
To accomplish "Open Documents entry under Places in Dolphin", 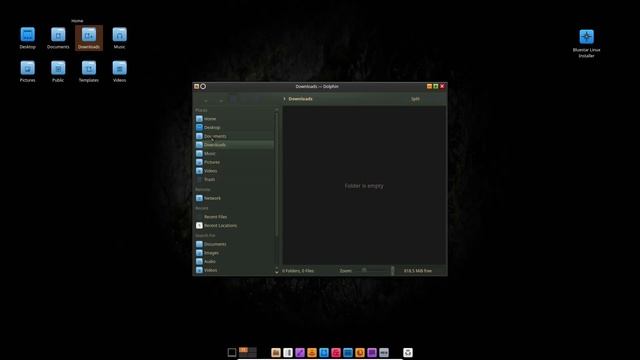I will coord(234,136).
